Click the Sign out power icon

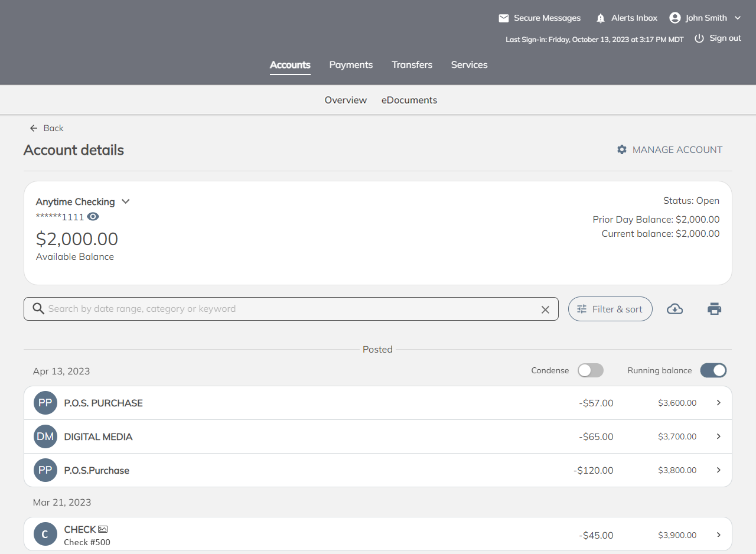[x=699, y=38]
